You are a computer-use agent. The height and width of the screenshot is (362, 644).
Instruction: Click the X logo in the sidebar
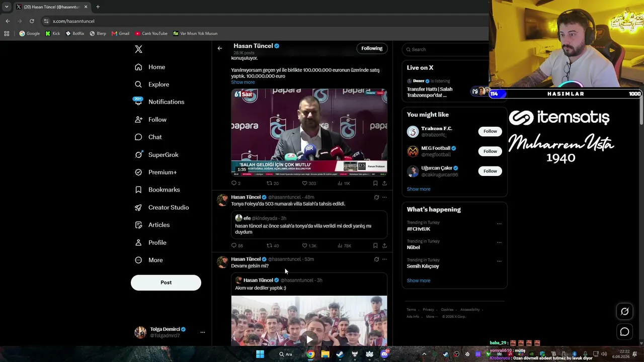pyautogui.click(x=138, y=49)
